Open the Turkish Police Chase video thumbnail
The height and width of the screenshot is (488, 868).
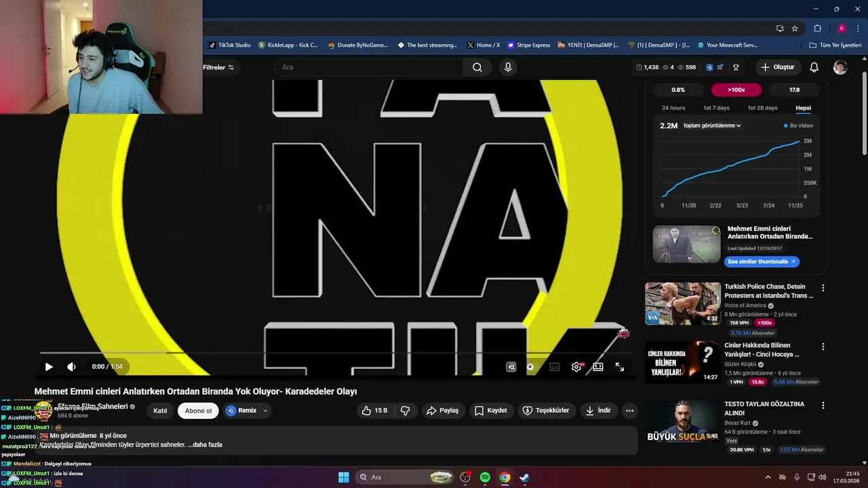click(683, 304)
